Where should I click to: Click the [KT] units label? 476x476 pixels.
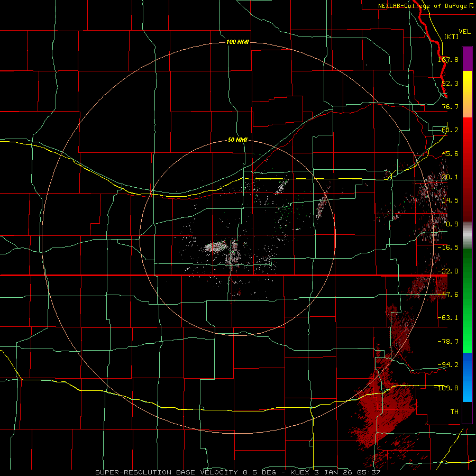click(451, 36)
